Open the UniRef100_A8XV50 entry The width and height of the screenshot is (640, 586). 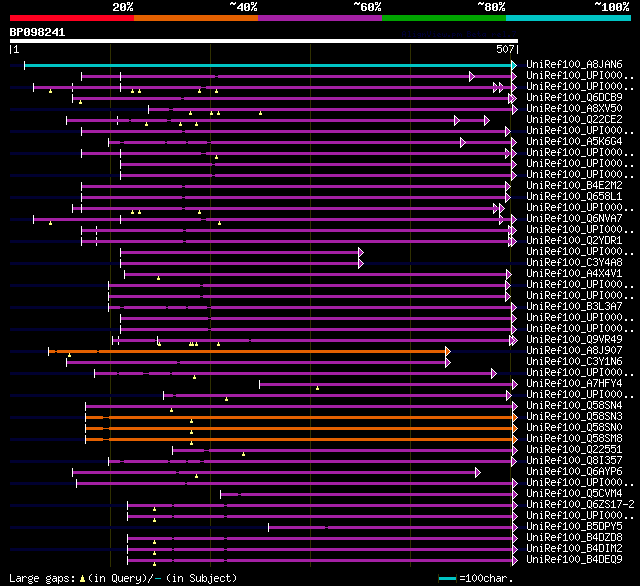click(574, 109)
